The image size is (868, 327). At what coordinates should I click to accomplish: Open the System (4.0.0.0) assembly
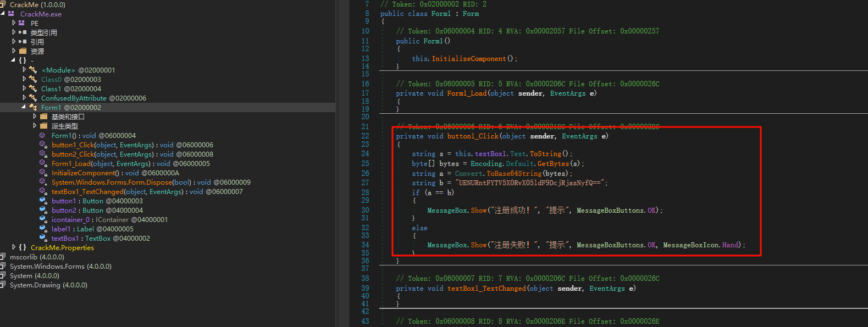click(x=35, y=275)
